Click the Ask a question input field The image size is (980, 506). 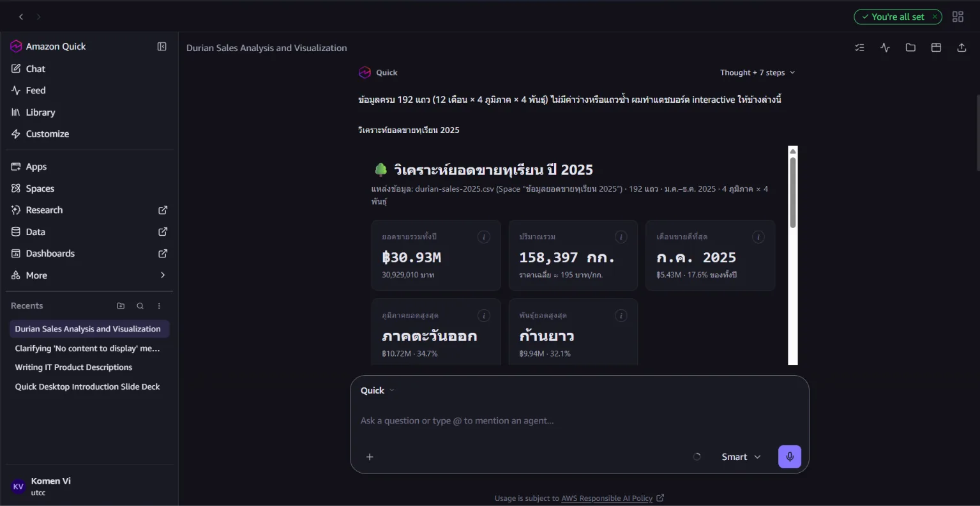(579, 420)
